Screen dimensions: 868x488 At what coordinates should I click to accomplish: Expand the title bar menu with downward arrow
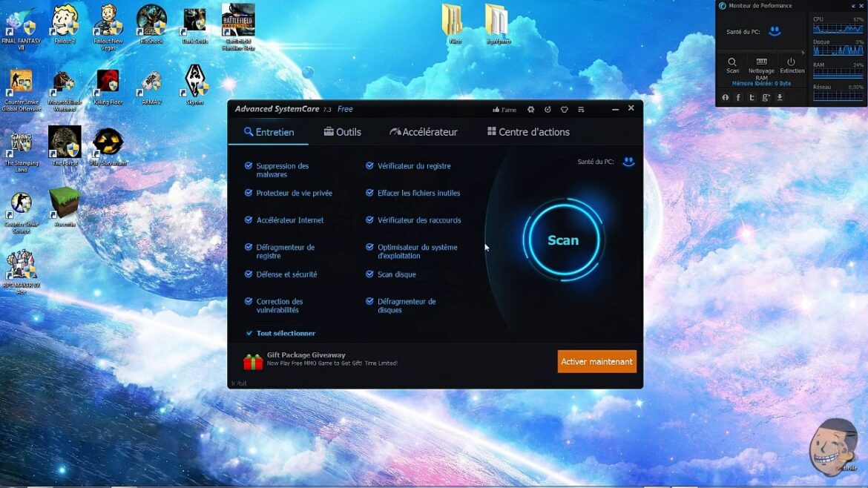(x=582, y=110)
